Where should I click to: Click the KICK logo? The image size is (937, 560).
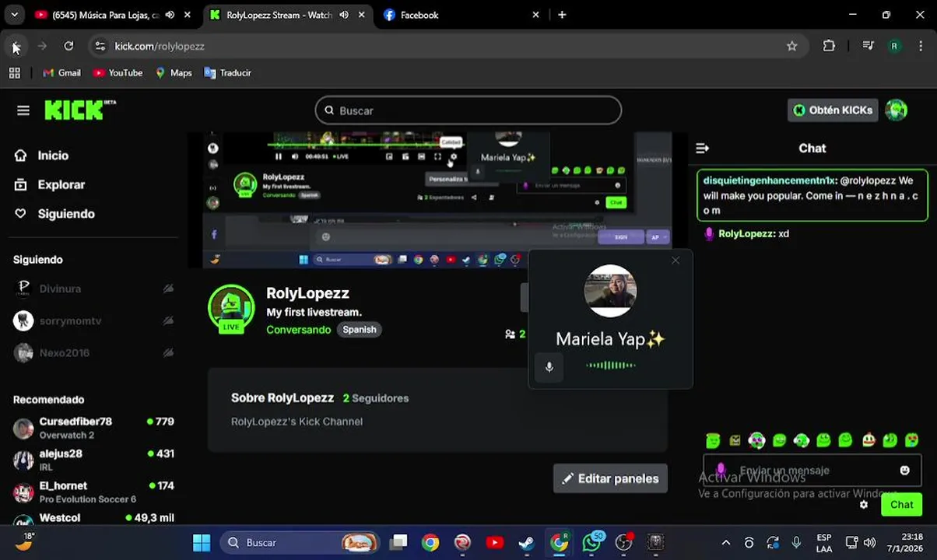(80, 110)
